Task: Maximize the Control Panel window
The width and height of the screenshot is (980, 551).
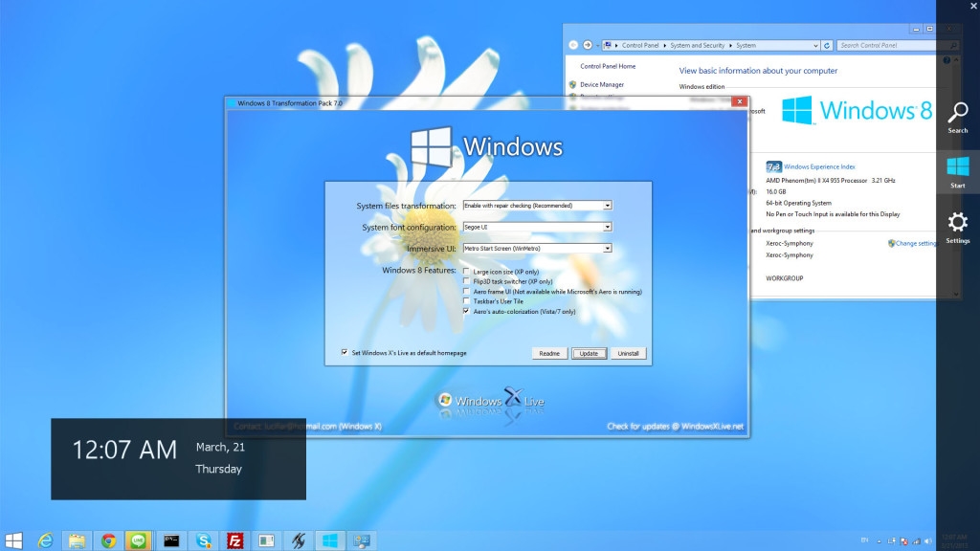Action: (930, 29)
